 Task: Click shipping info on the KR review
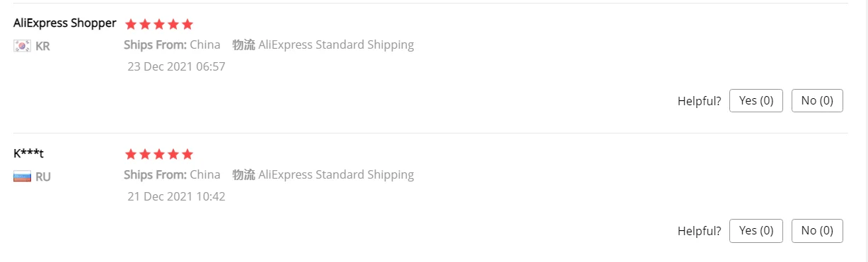coord(269,45)
